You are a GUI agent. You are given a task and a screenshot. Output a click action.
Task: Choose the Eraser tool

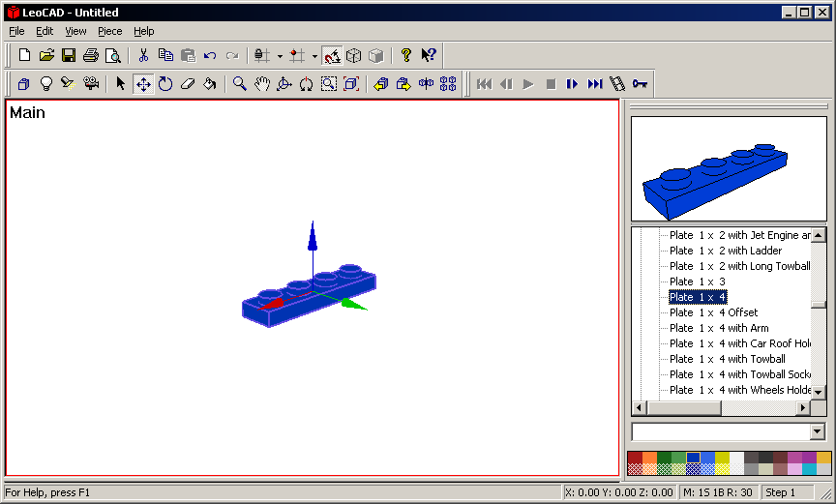click(188, 84)
